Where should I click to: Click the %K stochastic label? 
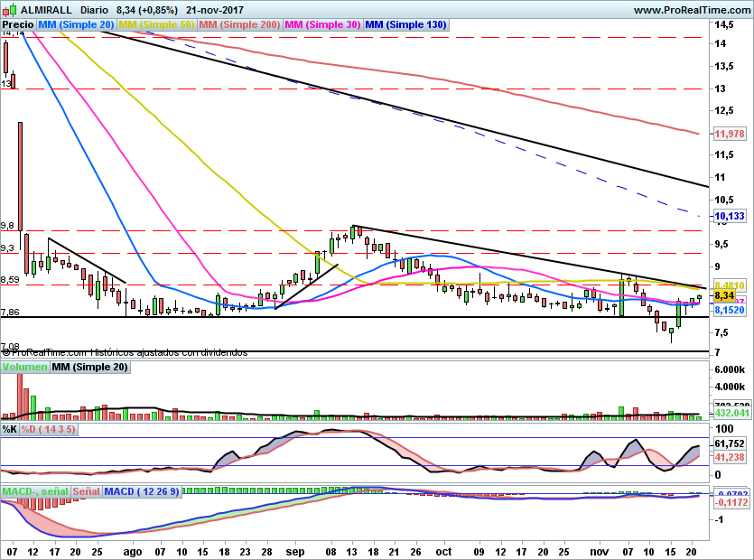pyautogui.click(x=10, y=429)
